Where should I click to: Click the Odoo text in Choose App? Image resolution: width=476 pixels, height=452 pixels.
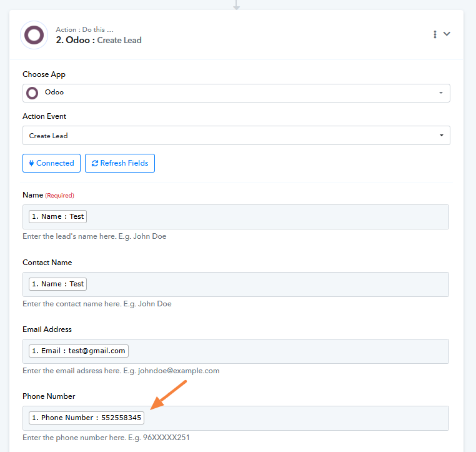[x=54, y=93]
